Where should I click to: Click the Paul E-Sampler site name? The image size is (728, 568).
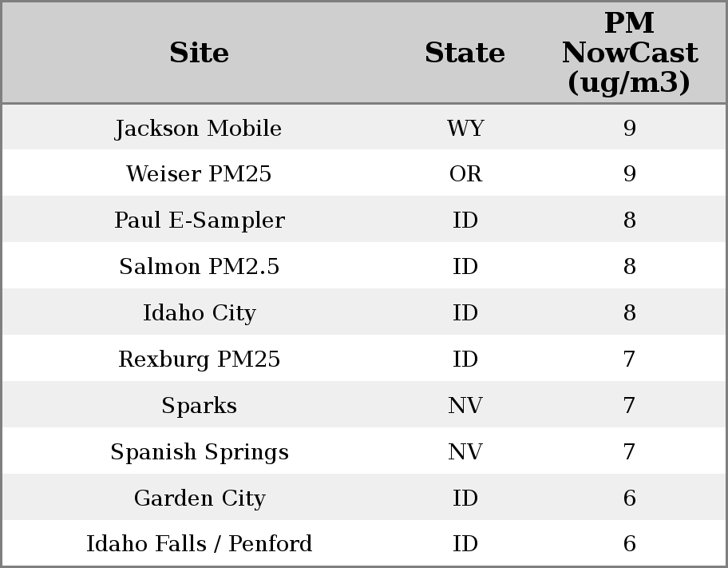pyautogui.click(x=199, y=220)
